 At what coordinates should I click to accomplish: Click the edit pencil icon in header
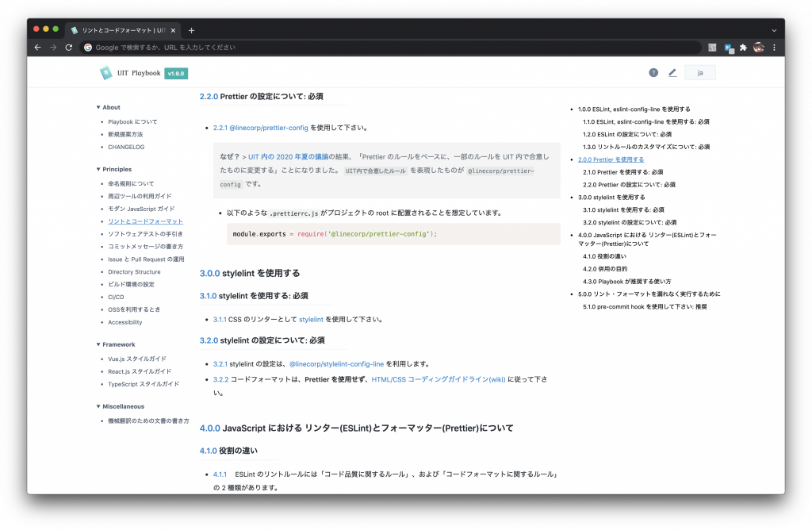point(672,72)
